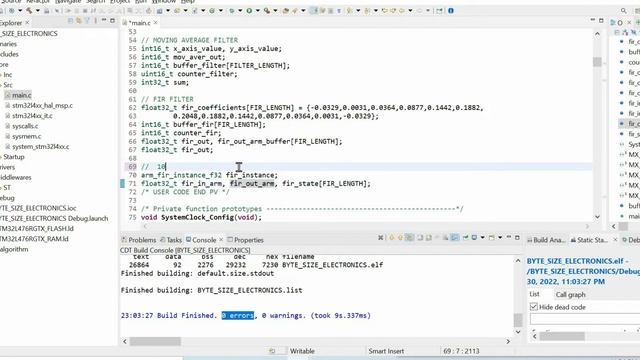
Task: Open Display Selected Console dropdown
Action: click(x=482, y=238)
